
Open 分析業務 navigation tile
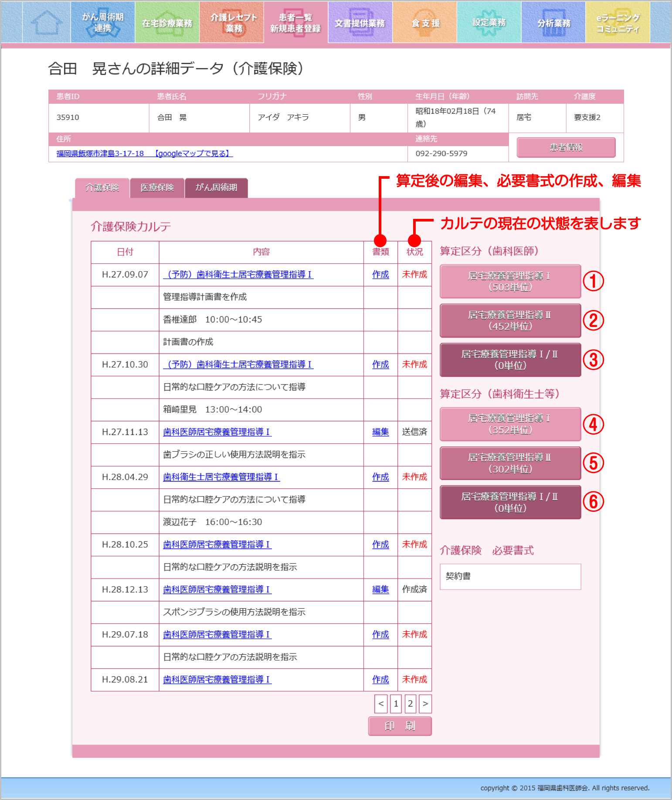point(553,22)
